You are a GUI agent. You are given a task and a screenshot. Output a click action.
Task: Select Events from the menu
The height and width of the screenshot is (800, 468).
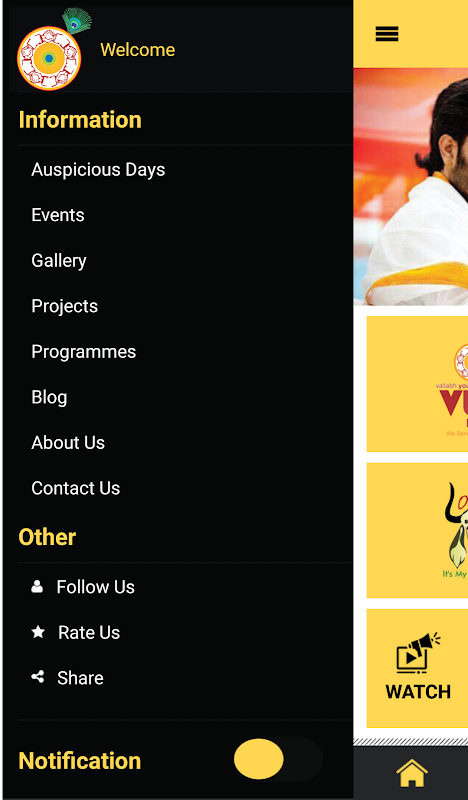58,215
